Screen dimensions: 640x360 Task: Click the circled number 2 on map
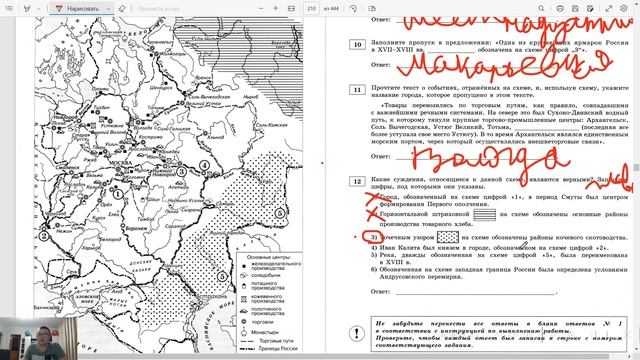tap(44, 236)
